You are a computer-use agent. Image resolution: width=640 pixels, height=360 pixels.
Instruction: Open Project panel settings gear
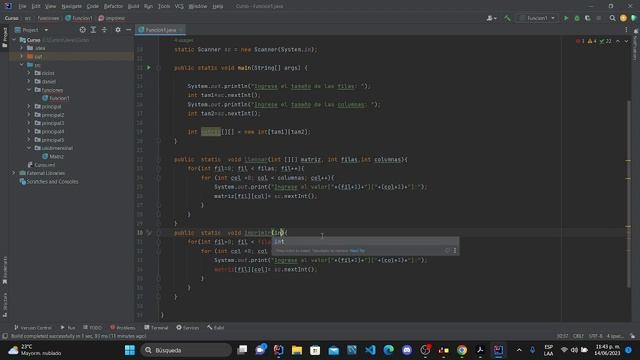click(x=118, y=30)
